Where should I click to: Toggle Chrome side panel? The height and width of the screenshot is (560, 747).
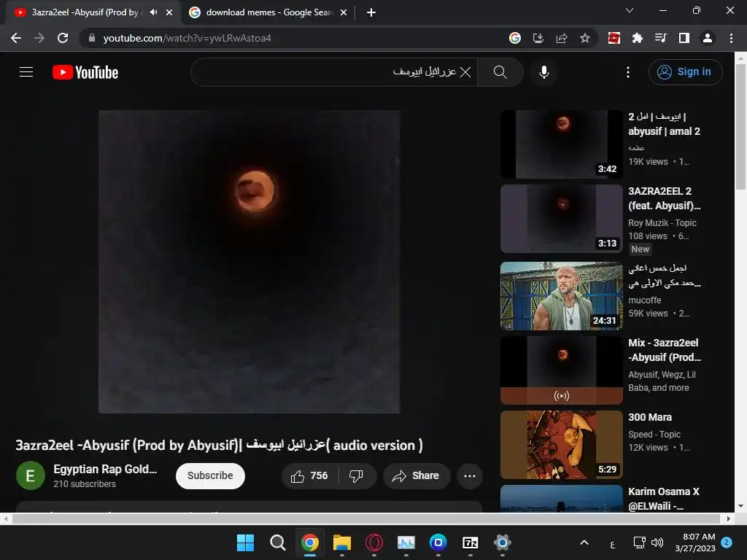click(x=684, y=38)
